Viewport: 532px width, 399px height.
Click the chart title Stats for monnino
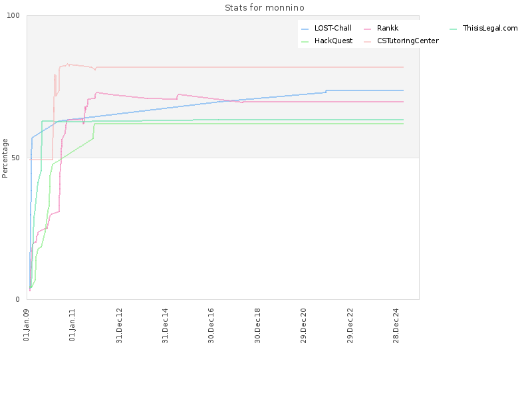click(265, 8)
